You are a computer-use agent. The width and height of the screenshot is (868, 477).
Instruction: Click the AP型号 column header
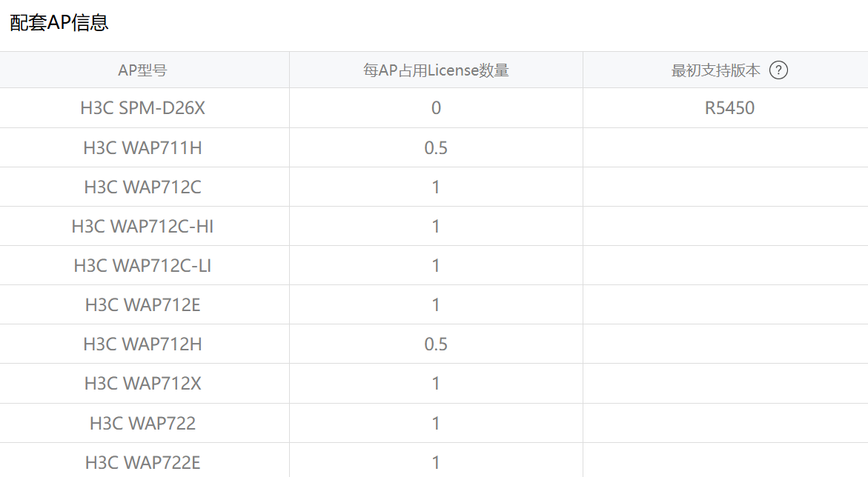(142, 70)
